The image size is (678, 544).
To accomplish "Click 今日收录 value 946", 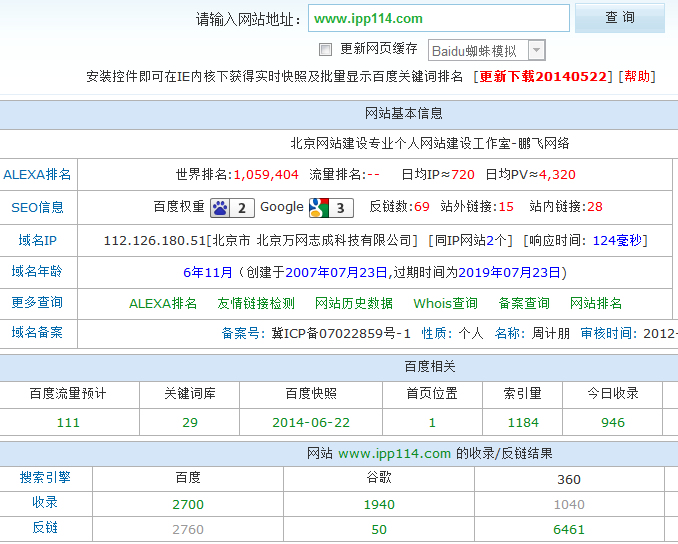I will tap(613, 422).
